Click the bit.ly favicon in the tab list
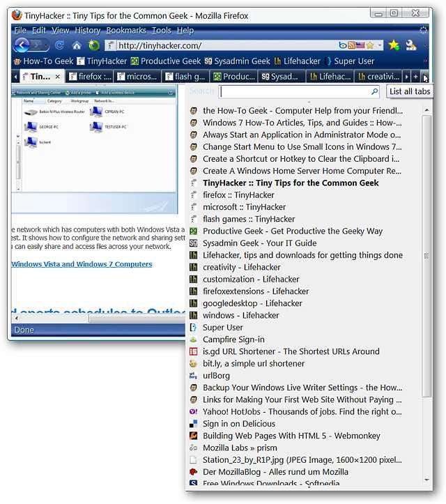 tap(194, 364)
